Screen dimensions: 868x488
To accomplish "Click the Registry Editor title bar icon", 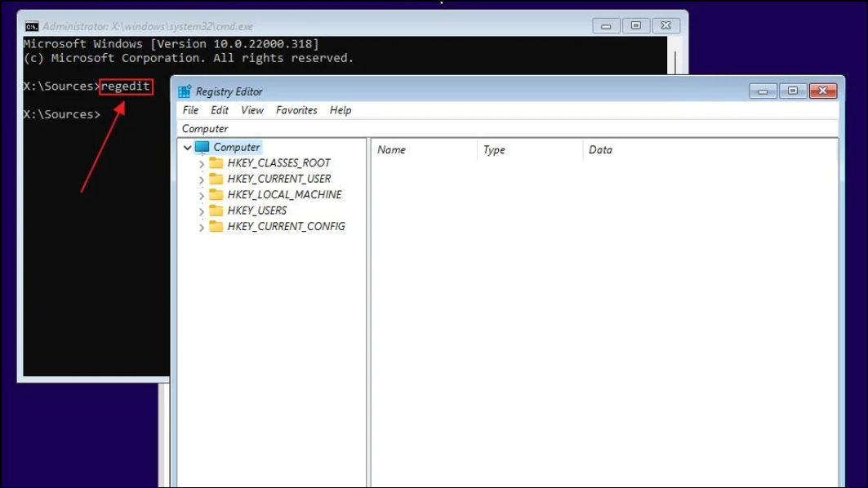I will pyautogui.click(x=185, y=91).
